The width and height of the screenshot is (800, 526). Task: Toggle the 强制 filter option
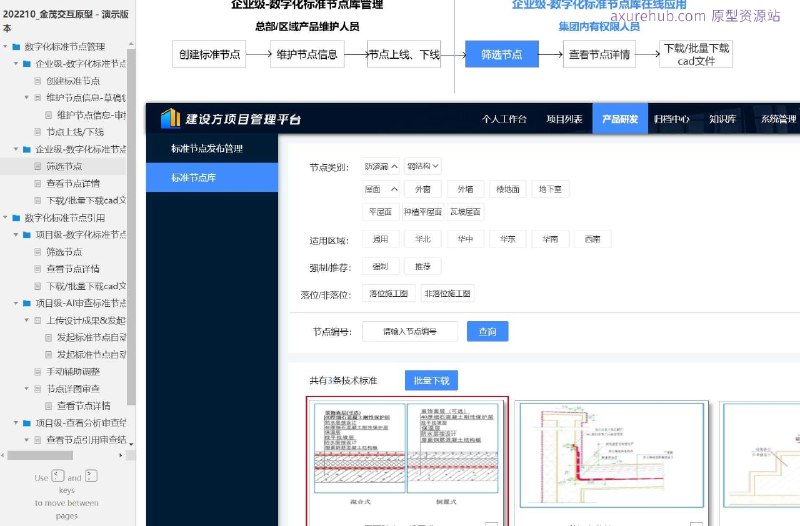380,266
